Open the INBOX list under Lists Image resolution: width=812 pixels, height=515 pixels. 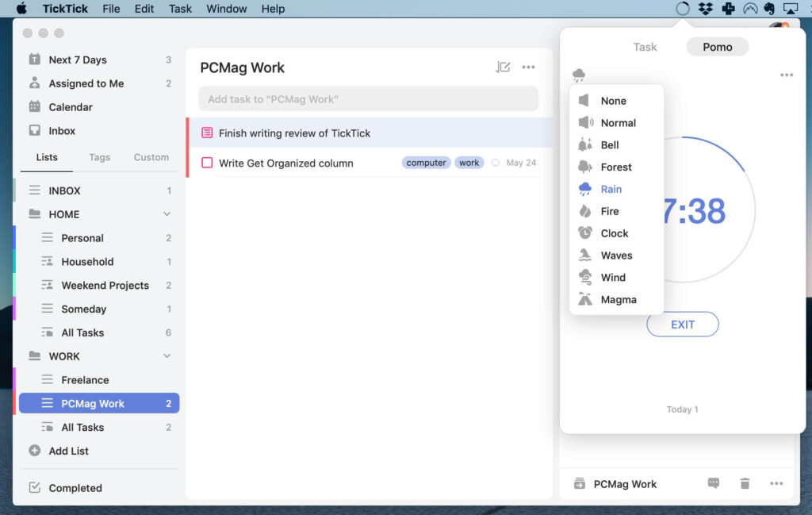[99, 190]
